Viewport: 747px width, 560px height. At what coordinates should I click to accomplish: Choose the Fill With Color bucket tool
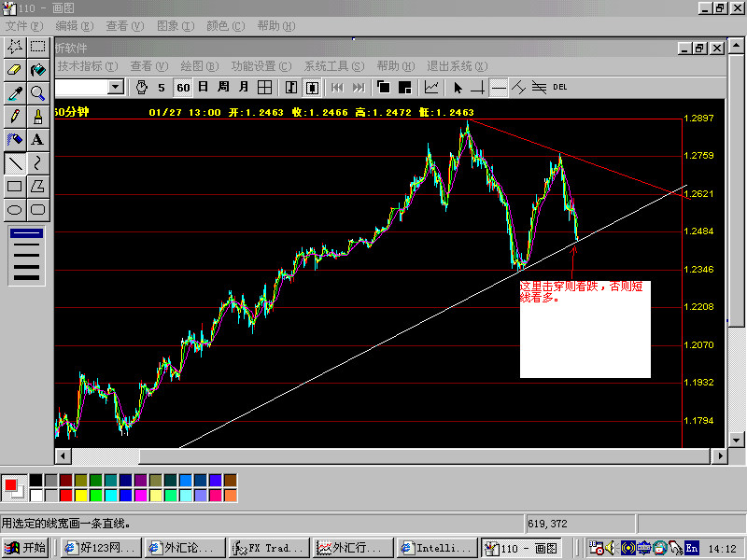pos(38,69)
